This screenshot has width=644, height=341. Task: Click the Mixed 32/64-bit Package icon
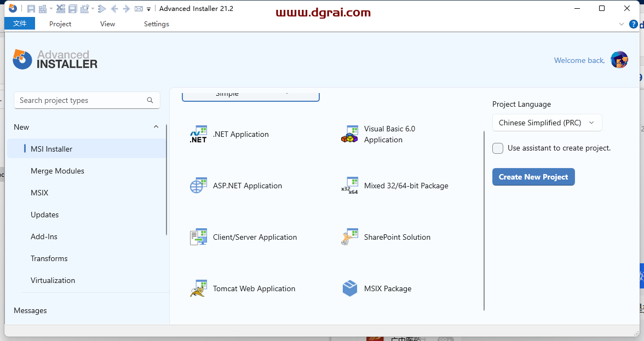tap(349, 186)
